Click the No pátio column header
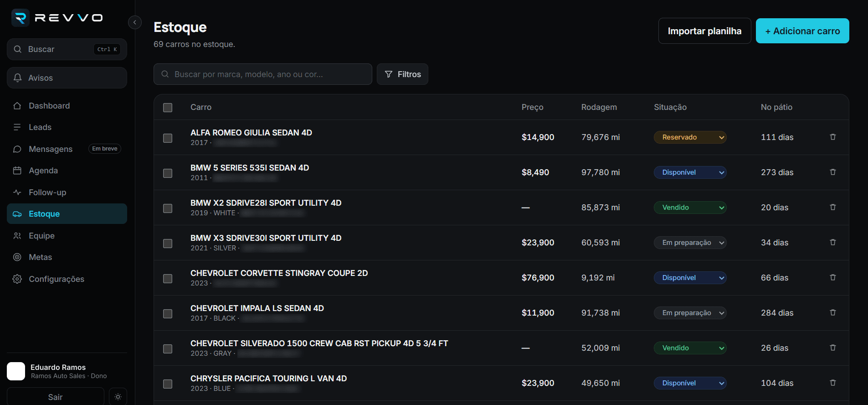 coord(776,107)
